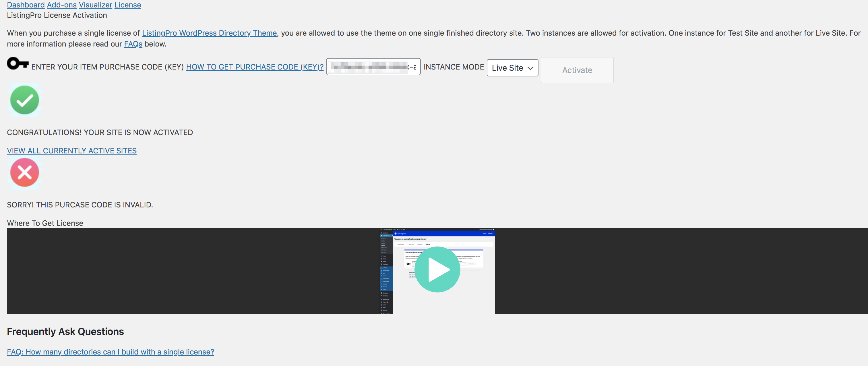The height and width of the screenshot is (366, 868).
Task: Click the Activate button
Action: (577, 70)
